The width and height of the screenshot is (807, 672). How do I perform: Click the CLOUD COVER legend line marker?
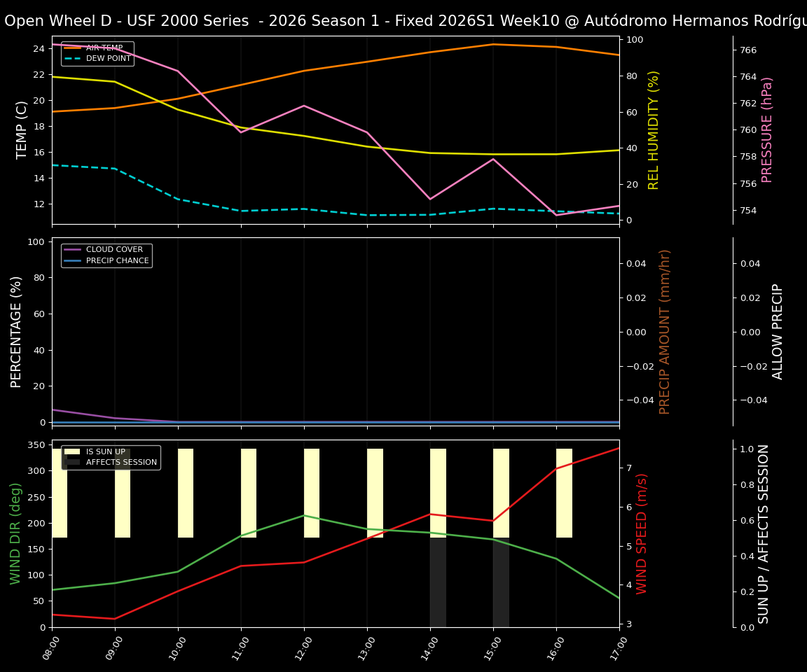(74, 249)
